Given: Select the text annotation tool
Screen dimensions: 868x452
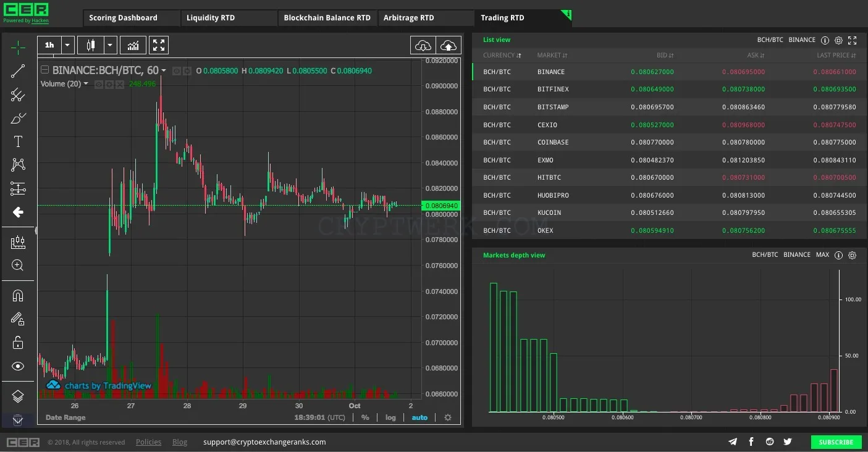Looking at the screenshot, I should pyautogui.click(x=18, y=141).
